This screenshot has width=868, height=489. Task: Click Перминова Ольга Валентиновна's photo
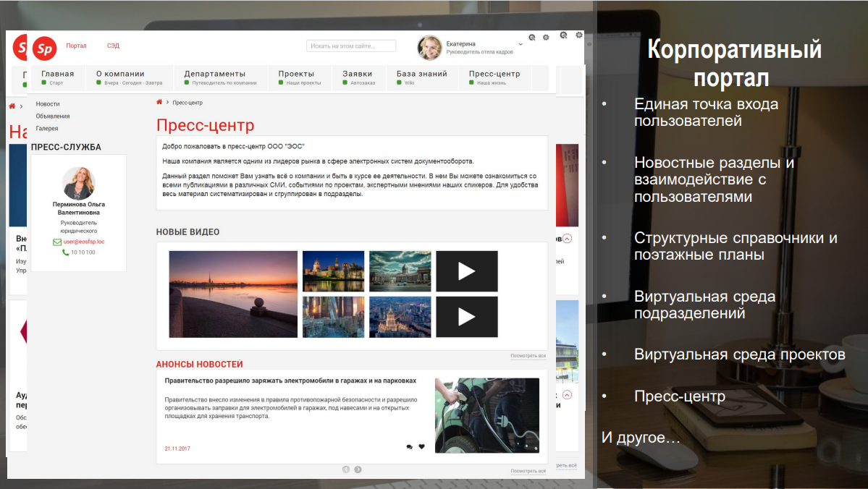[x=79, y=182]
